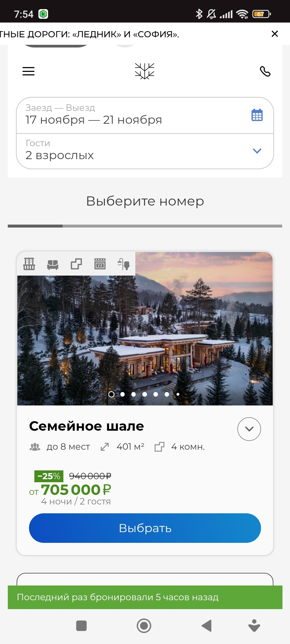Expand the guests dropdown chevron
The height and width of the screenshot is (644, 290).
pos(257,151)
